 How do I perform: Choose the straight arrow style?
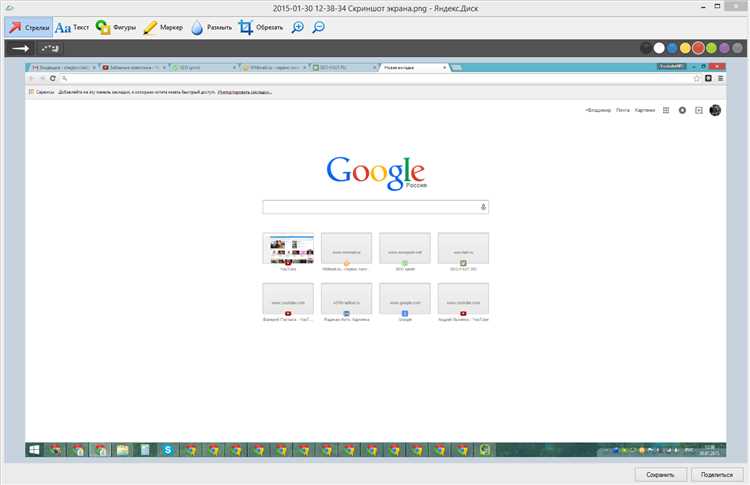(21, 48)
